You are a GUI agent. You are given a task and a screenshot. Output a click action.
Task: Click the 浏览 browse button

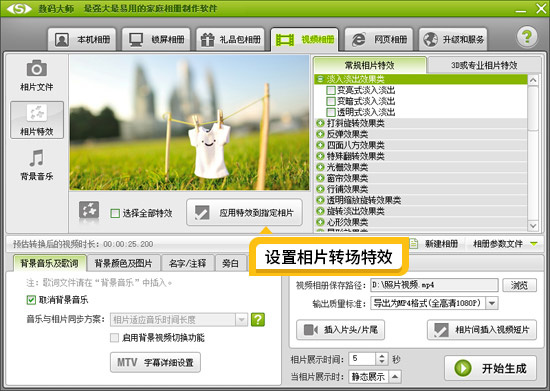click(x=519, y=285)
